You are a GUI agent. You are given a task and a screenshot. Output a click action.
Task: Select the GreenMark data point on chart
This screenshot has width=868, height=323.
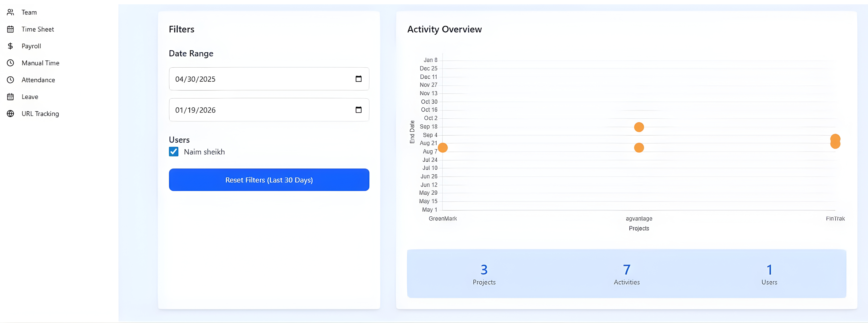443,148
